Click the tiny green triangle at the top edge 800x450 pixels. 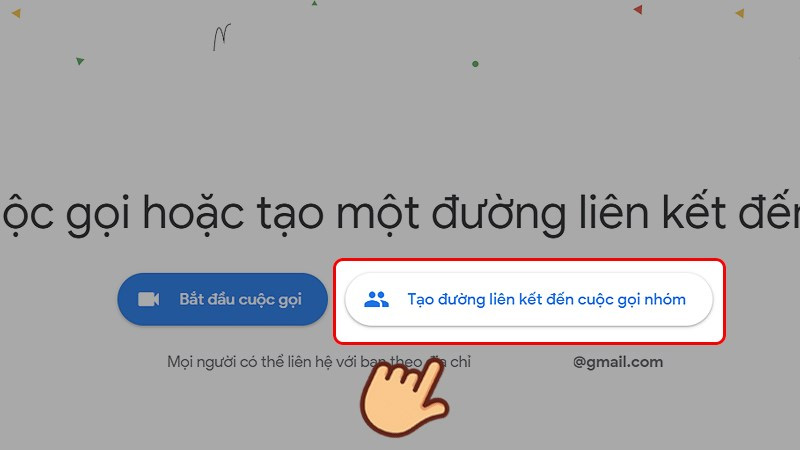point(314,3)
